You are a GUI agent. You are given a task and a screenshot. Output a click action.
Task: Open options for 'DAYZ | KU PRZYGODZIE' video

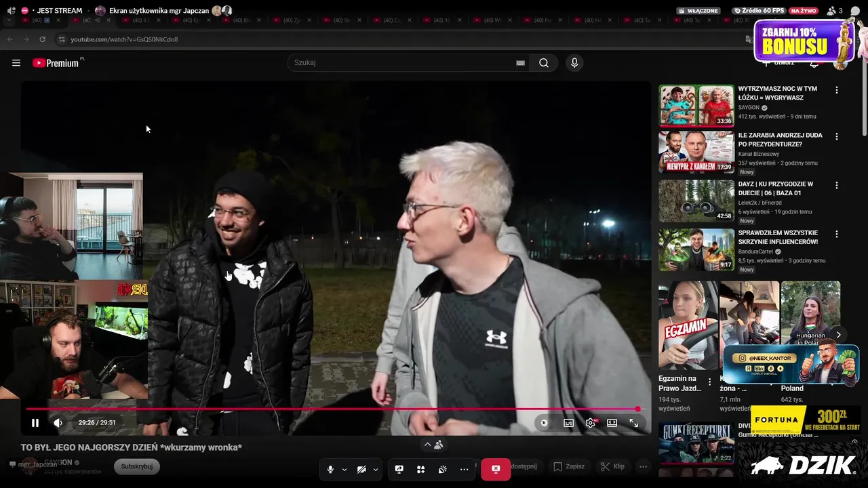coord(836,185)
